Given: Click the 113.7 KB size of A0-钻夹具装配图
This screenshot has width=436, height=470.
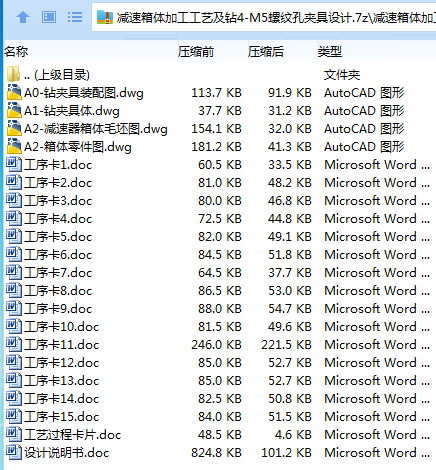Looking at the screenshot, I should click(x=216, y=93).
